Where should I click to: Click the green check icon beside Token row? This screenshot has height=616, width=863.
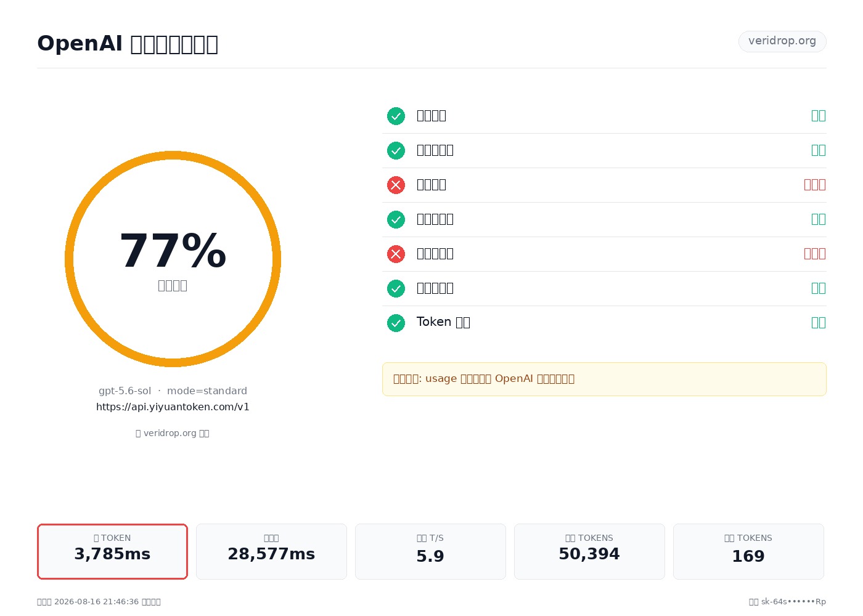click(x=396, y=323)
